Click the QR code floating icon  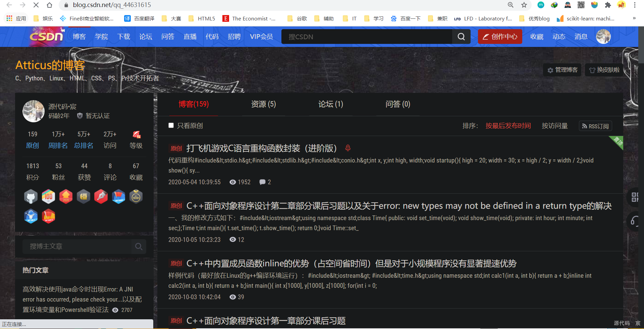tap(635, 197)
